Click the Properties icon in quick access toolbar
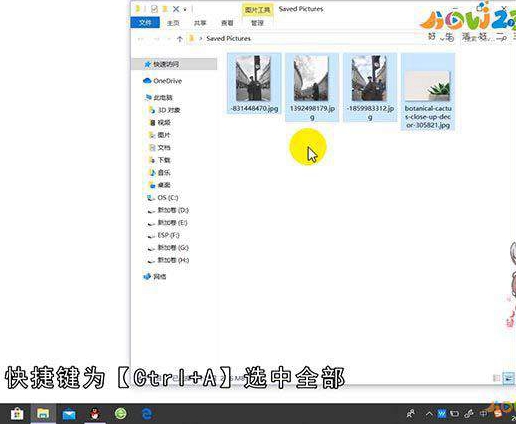This screenshot has width=516, height=424. [x=154, y=9]
